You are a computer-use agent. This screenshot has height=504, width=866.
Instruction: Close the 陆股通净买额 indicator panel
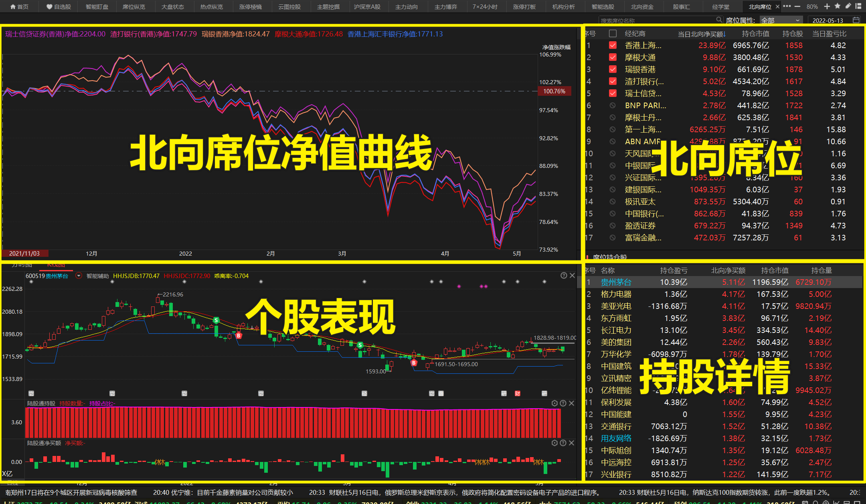(x=572, y=443)
